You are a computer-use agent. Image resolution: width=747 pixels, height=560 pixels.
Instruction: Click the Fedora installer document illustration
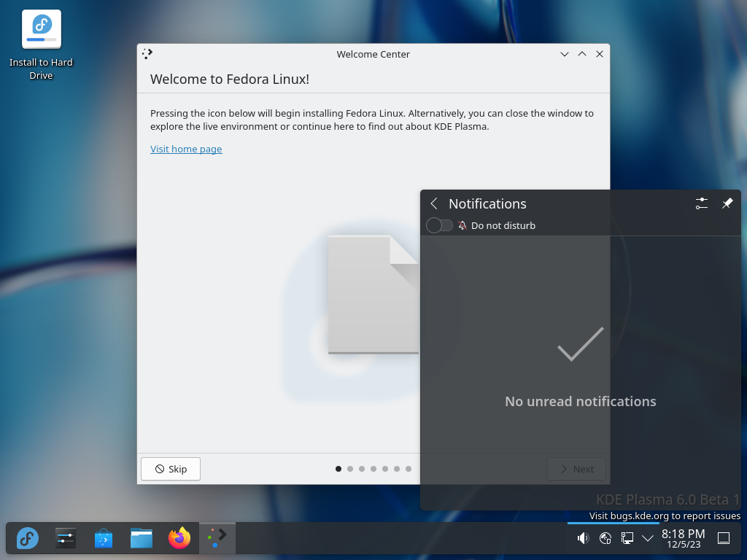tap(373, 295)
